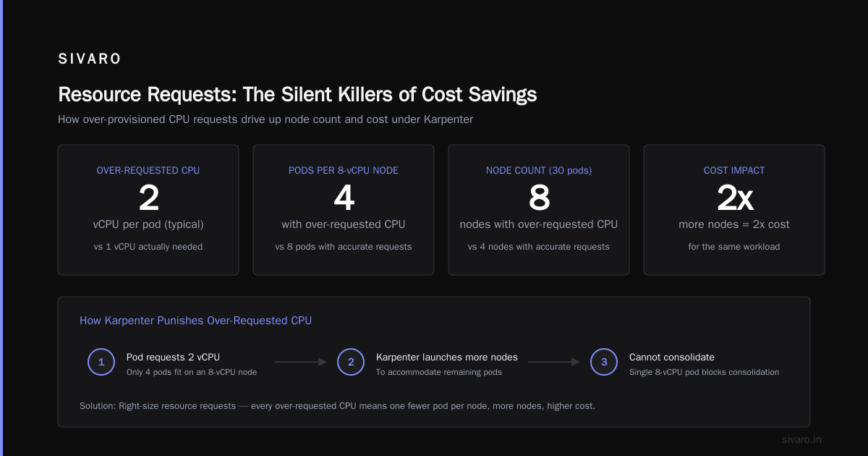Click 'for the same workload' text
Viewport: 868px width, 456px height.
pos(734,247)
